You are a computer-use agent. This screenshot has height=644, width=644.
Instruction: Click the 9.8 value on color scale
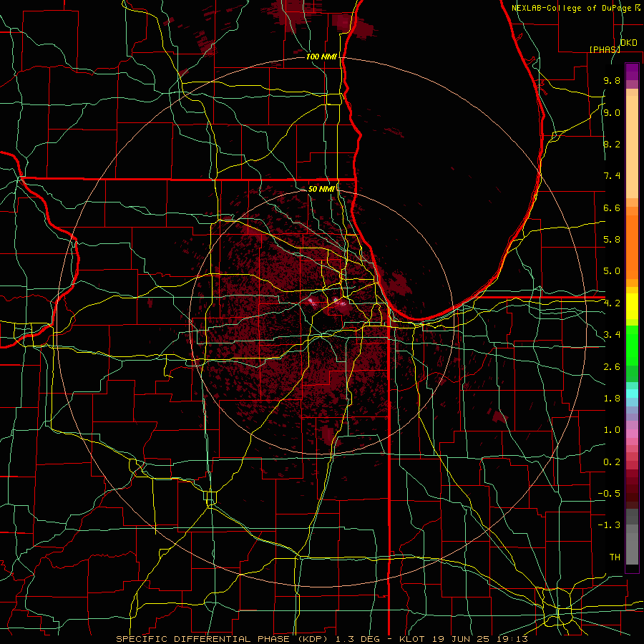[612, 80]
